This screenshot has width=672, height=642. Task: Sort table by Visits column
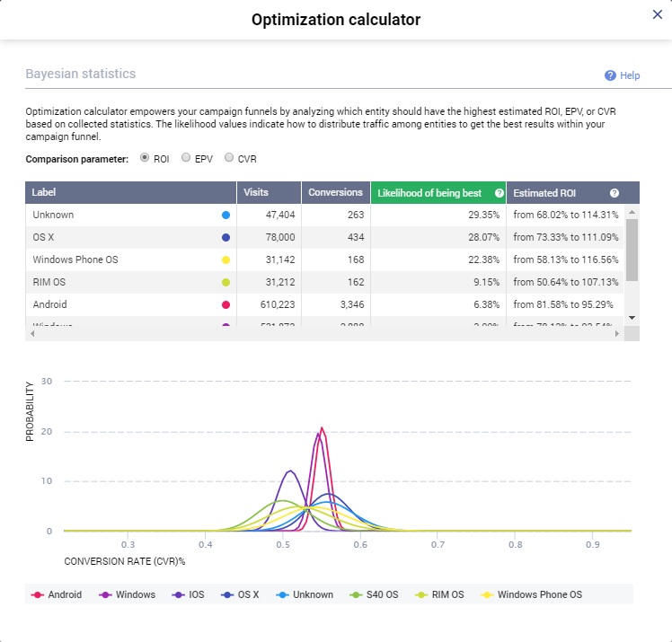tap(268, 193)
